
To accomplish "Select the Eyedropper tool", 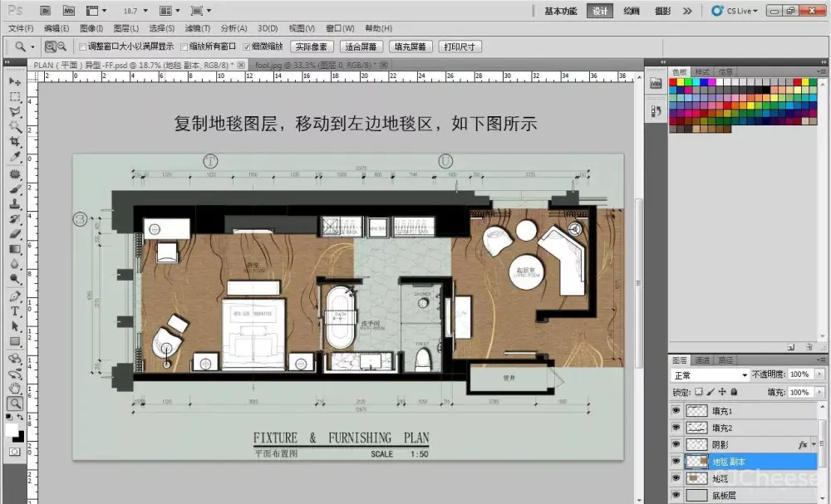I will click(15, 157).
